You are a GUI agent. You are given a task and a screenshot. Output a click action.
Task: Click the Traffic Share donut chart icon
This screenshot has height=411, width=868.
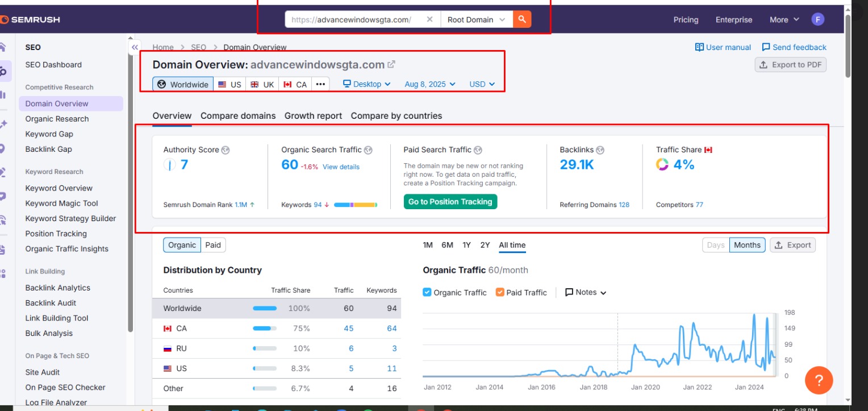coord(662,165)
